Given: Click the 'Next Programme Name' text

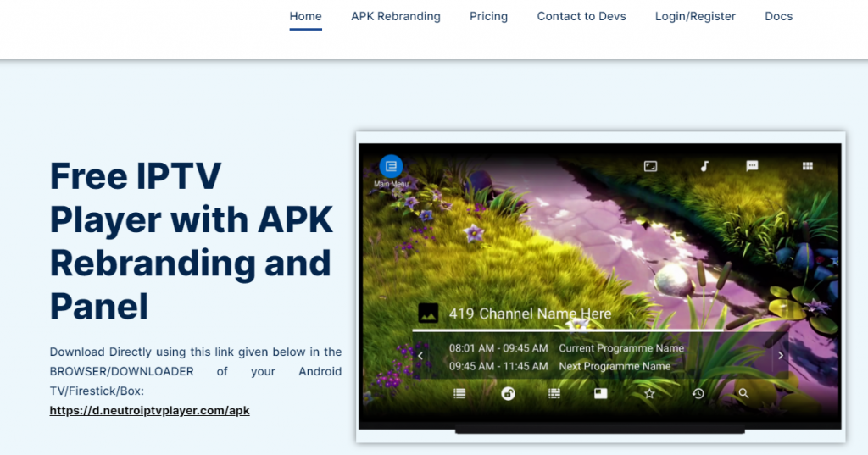Looking at the screenshot, I should pyautogui.click(x=615, y=366).
